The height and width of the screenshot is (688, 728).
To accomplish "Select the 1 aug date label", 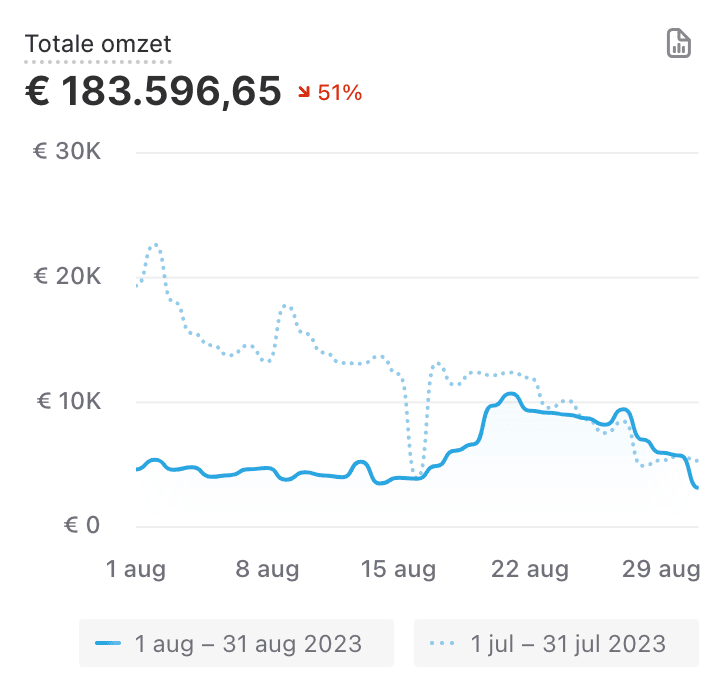I will (x=136, y=570).
